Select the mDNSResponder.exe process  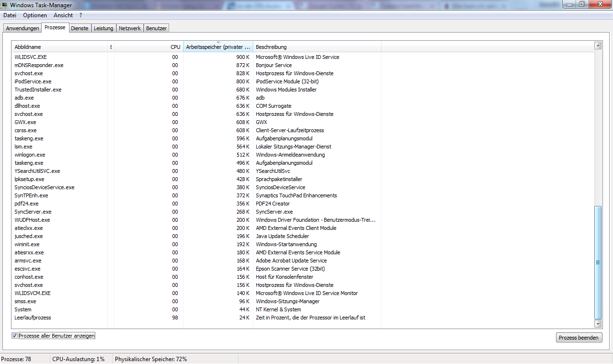click(x=39, y=65)
